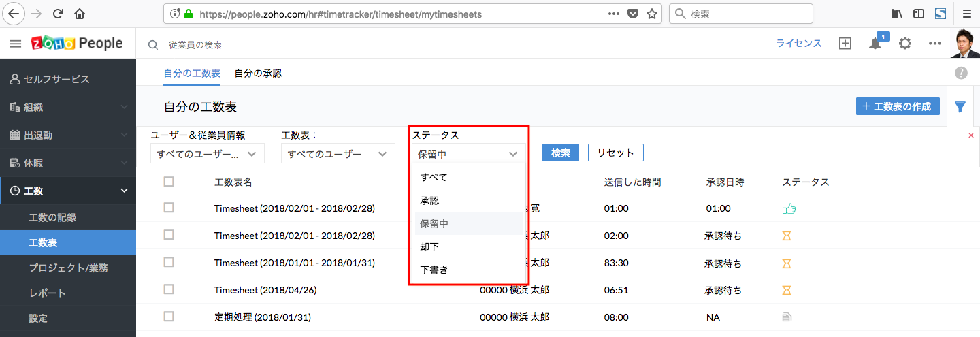The width and height of the screenshot is (980, 337).
Task: Click the quick add plus icon
Action: coord(845,44)
